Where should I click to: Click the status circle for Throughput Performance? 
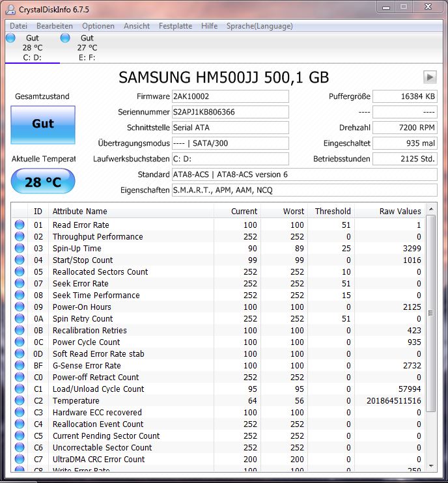point(20,236)
